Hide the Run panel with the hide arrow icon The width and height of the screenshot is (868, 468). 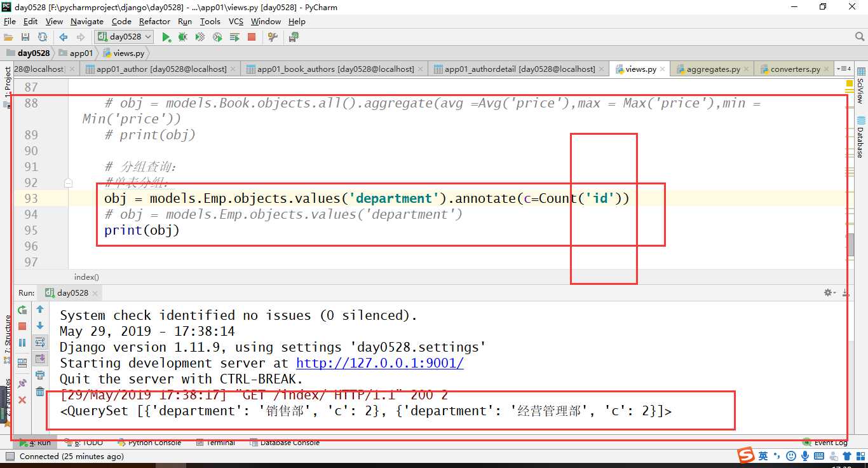846,292
